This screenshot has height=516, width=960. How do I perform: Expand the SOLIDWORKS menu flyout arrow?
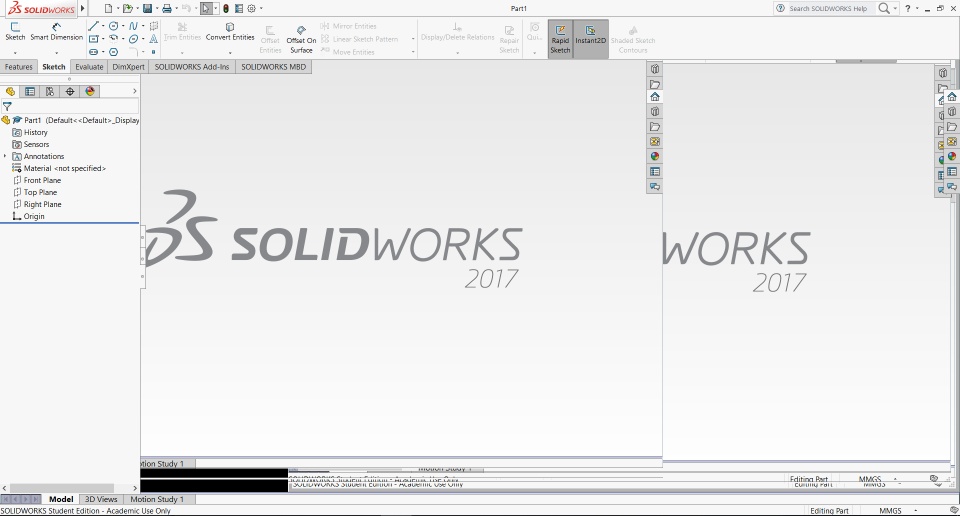(83, 9)
